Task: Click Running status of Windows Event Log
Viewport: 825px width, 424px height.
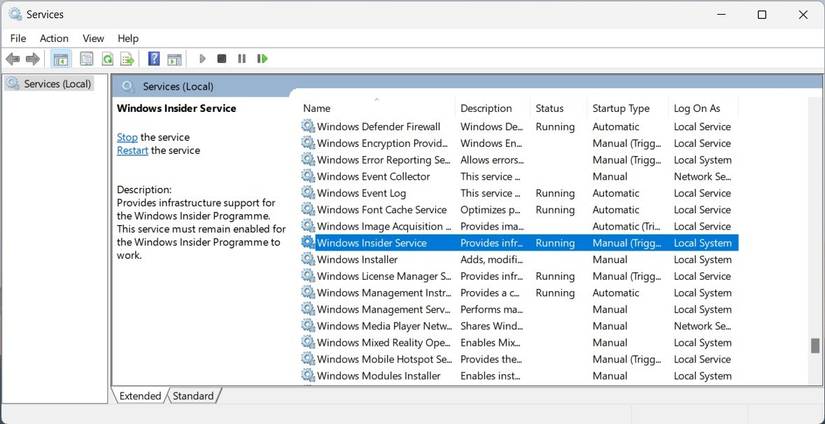Action: coord(555,193)
